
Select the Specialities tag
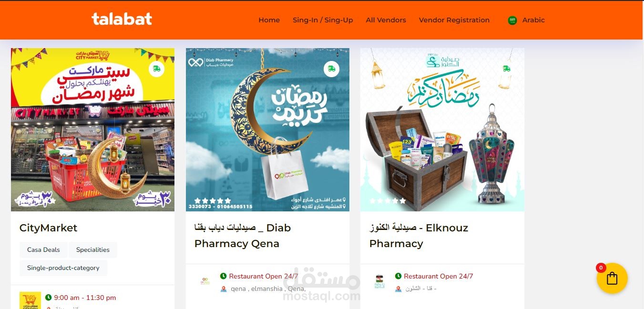93,250
